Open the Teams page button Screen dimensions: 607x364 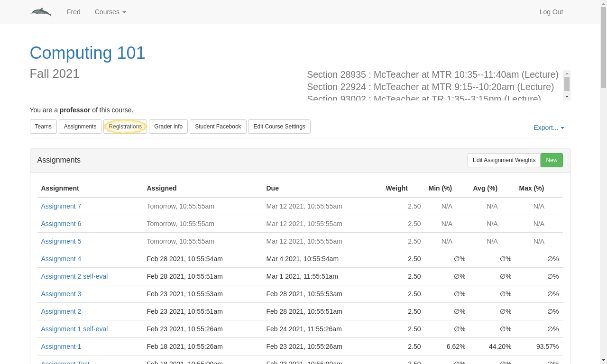click(x=43, y=127)
